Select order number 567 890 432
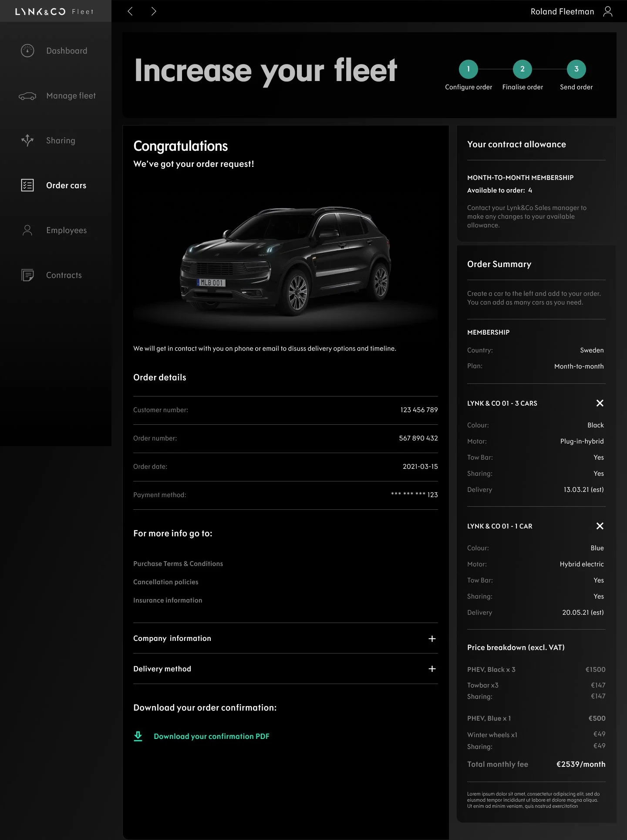Viewport: 627px width, 840px height. tap(418, 438)
